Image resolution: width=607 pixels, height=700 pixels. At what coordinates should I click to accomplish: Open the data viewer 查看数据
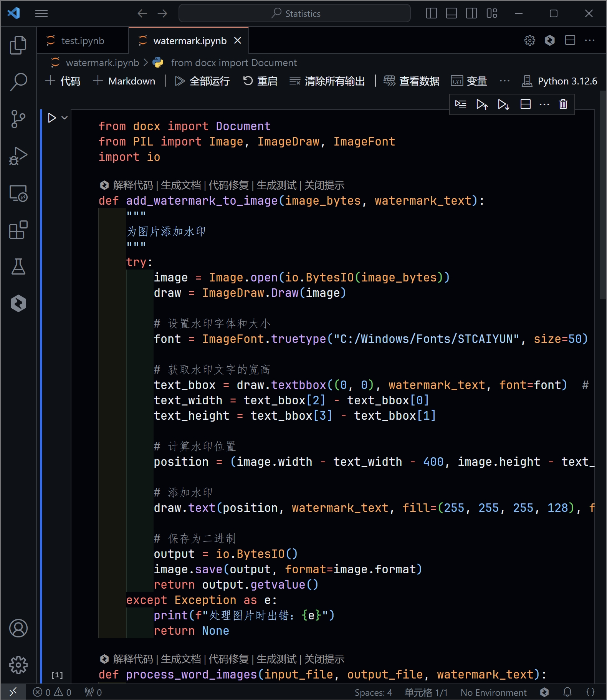click(x=411, y=81)
